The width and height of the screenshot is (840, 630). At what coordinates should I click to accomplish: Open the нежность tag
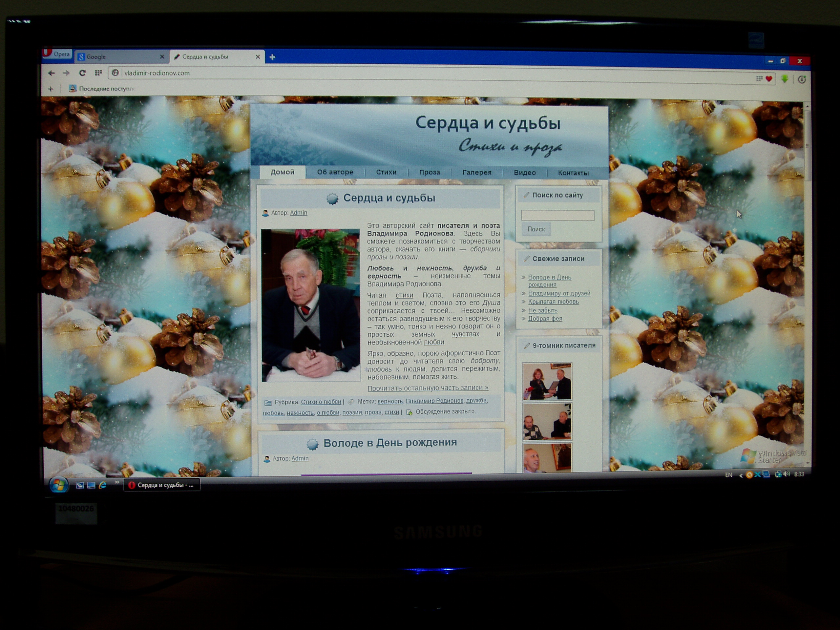300,413
